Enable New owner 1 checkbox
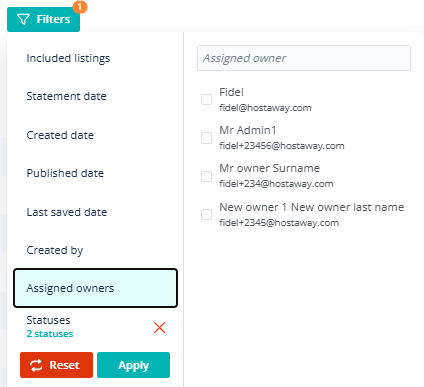This screenshot has width=424, height=387. pyautogui.click(x=206, y=214)
